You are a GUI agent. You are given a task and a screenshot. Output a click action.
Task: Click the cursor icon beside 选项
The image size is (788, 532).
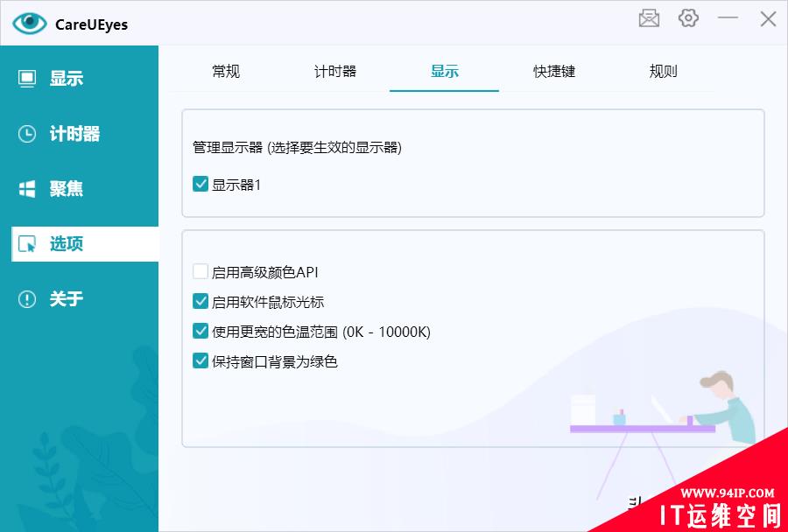pyautogui.click(x=26, y=244)
